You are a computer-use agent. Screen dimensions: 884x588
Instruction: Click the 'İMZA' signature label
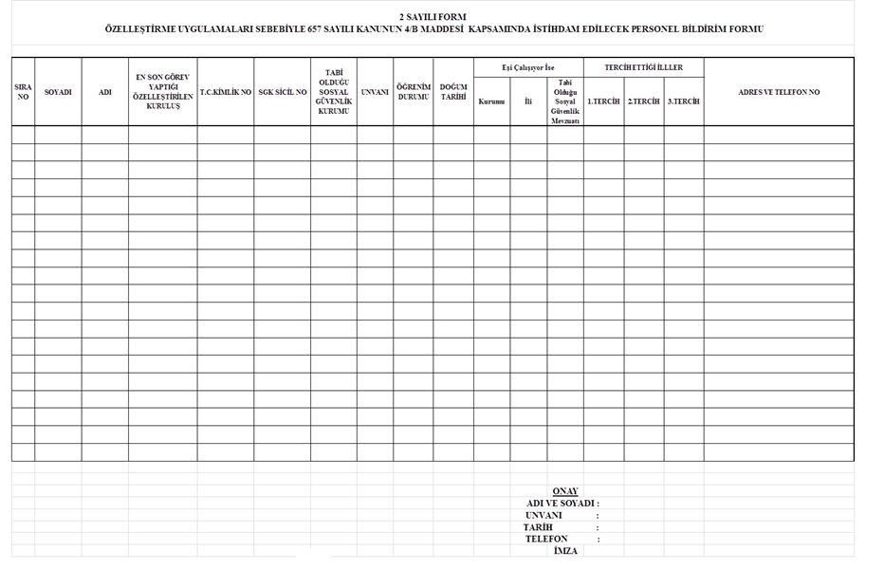click(x=565, y=551)
